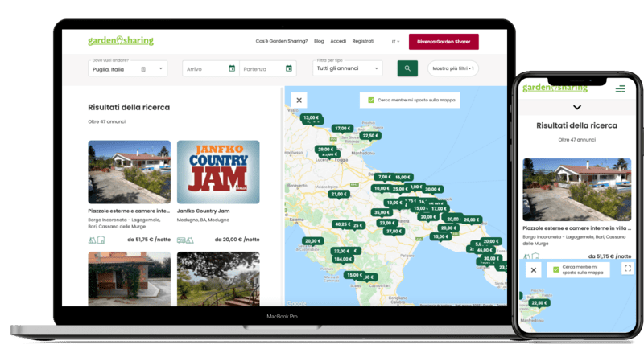The height and width of the screenshot is (357, 644).
Task: Click the Garden Sharing logo on laptop
Action: (121, 40)
